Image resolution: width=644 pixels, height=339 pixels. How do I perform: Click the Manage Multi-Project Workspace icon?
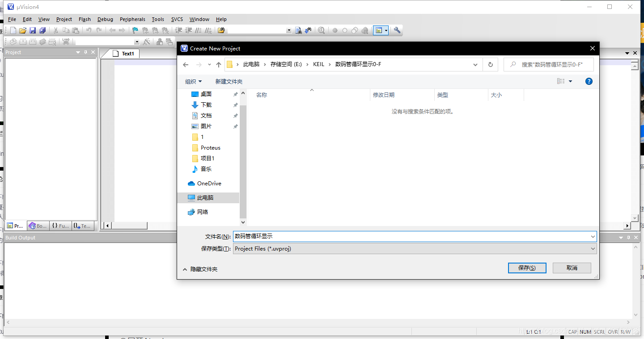click(169, 42)
